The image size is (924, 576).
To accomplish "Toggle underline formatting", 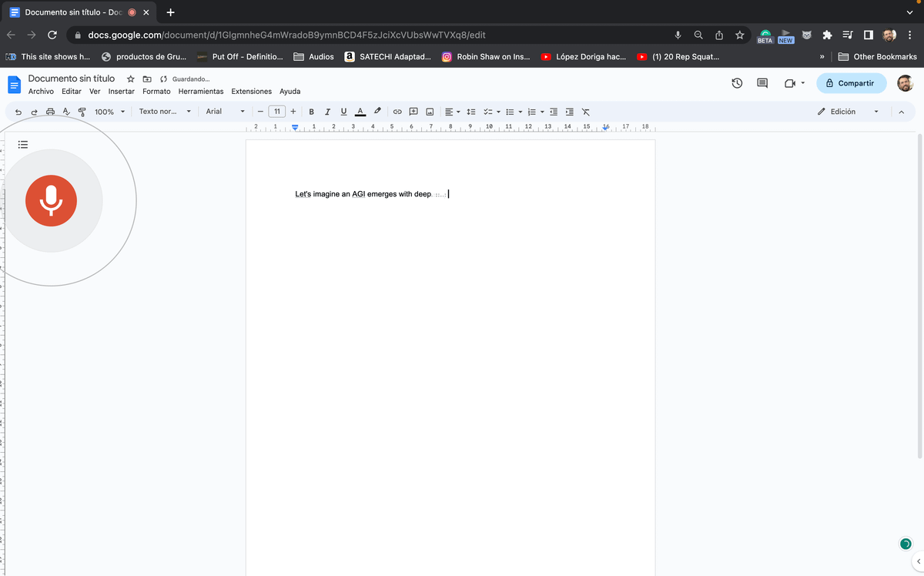I will pyautogui.click(x=343, y=112).
